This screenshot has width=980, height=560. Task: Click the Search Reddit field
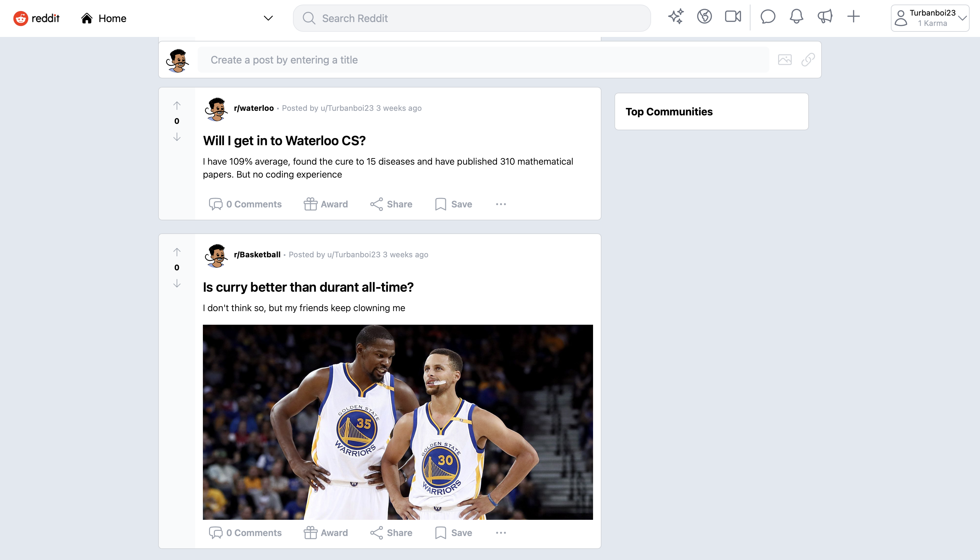[472, 18]
